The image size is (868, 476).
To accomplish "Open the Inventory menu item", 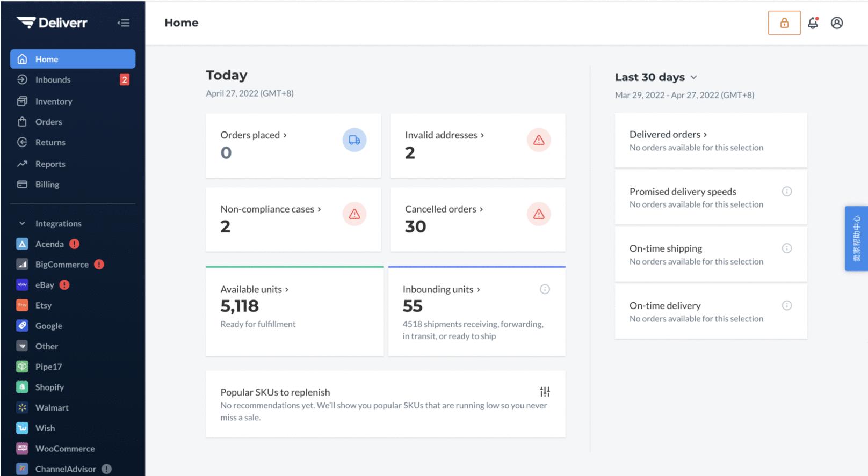I will point(53,101).
